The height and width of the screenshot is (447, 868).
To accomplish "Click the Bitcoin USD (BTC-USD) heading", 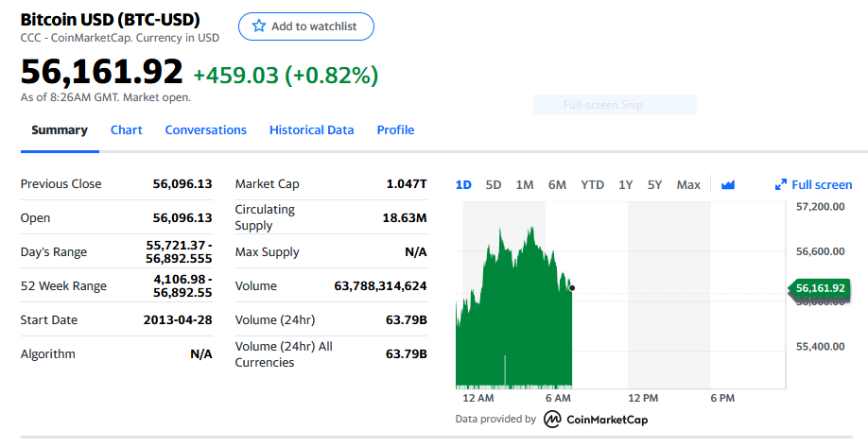I will (111, 19).
